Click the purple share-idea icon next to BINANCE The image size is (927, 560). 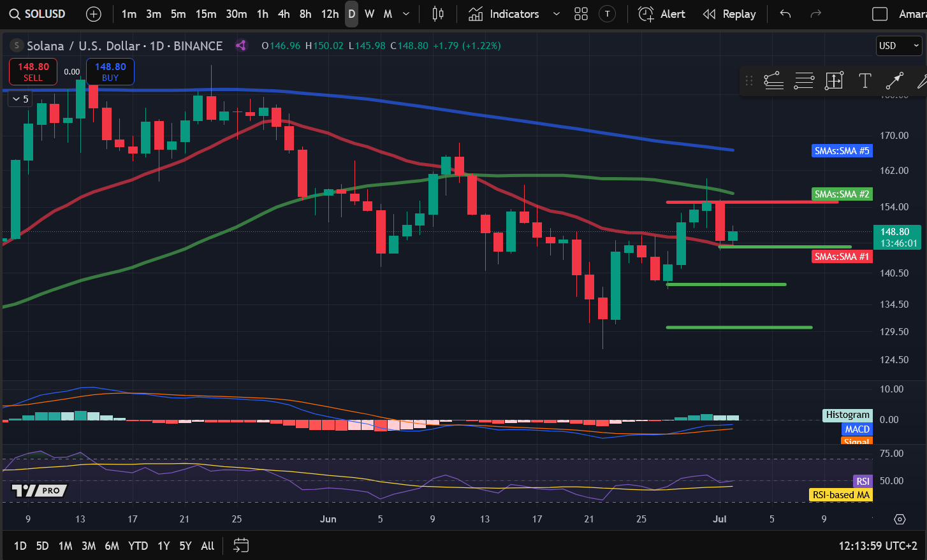point(240,45)
